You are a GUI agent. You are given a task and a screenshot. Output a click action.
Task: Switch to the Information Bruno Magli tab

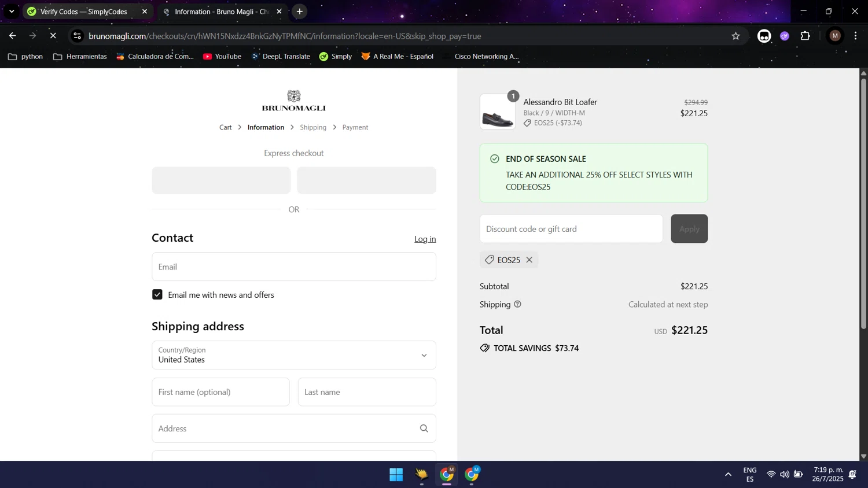pos(222,12)
